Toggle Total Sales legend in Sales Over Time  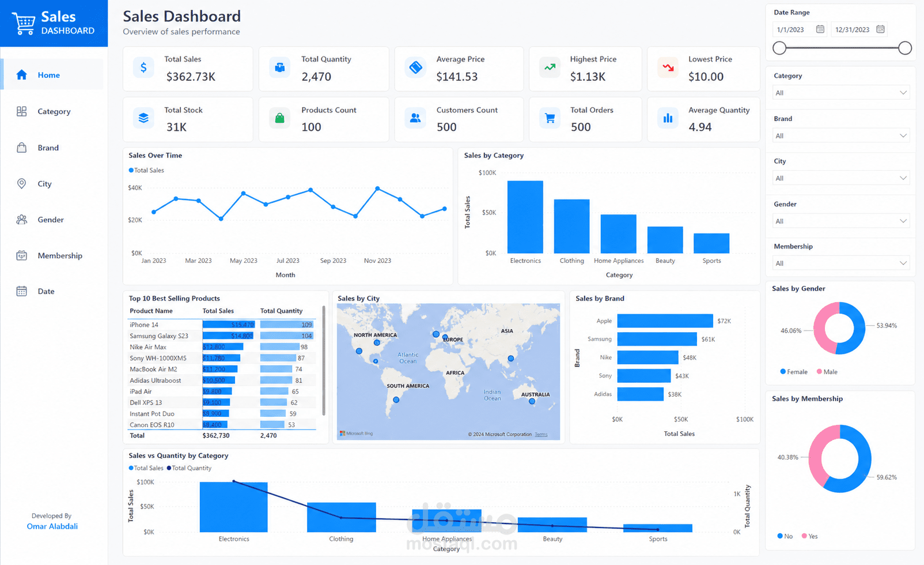pyautogui.click(x=146, y=170)
